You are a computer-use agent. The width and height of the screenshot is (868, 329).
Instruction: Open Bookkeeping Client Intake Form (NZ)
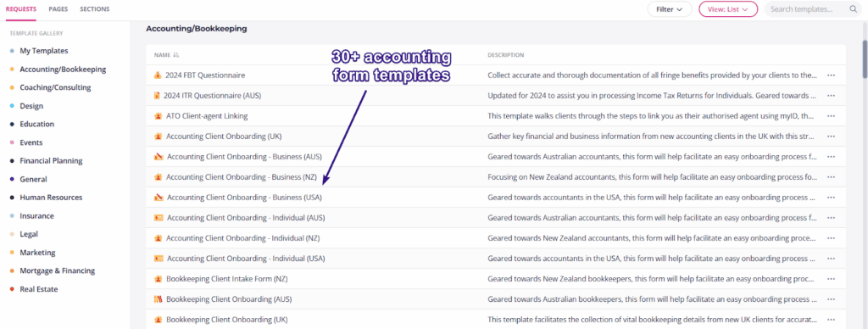pos(226,279)
